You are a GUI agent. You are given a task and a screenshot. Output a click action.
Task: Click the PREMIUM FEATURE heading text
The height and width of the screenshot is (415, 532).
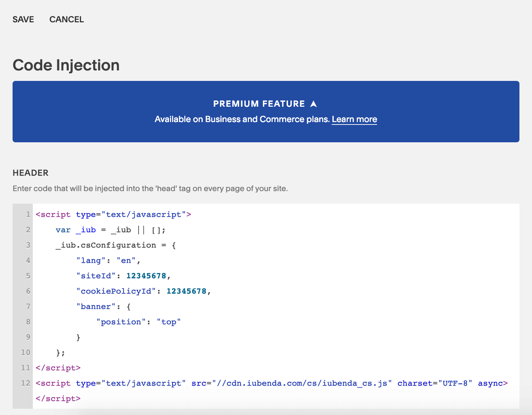click(x=259, y=104)
